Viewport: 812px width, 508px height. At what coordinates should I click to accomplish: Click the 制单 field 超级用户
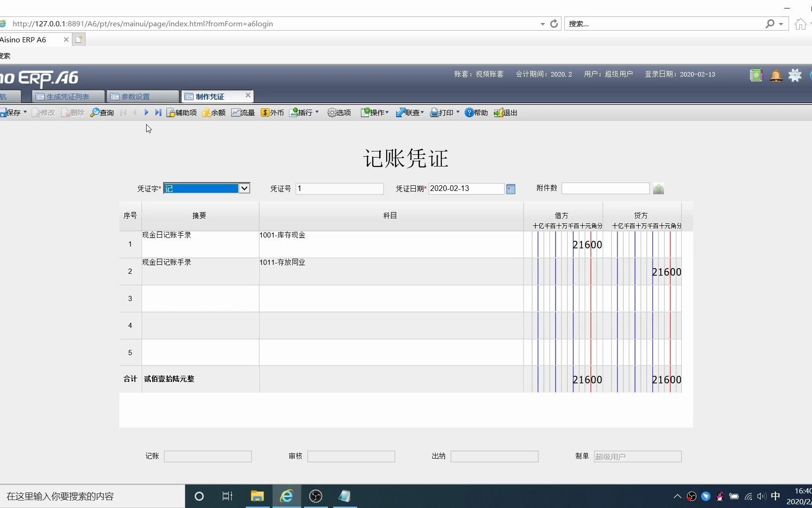coord(638,456)
